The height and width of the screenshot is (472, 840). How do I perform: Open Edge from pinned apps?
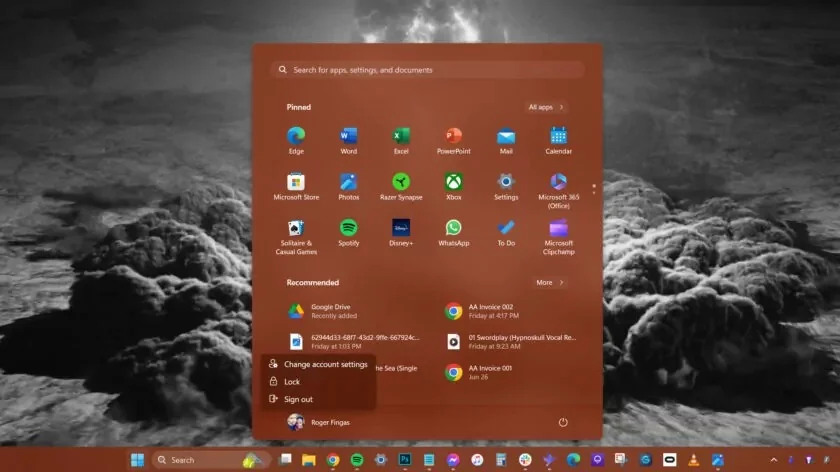point(296,140)
